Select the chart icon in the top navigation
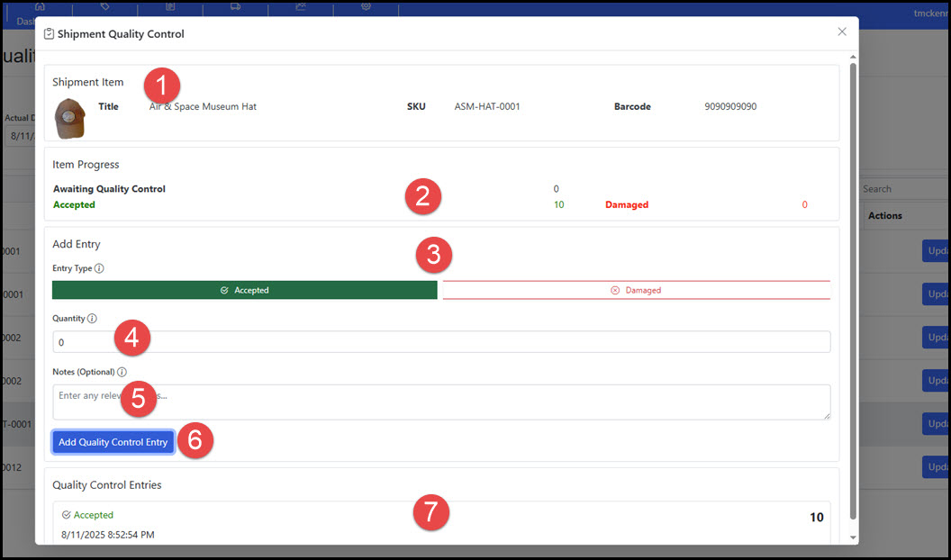 coord(300,6)
